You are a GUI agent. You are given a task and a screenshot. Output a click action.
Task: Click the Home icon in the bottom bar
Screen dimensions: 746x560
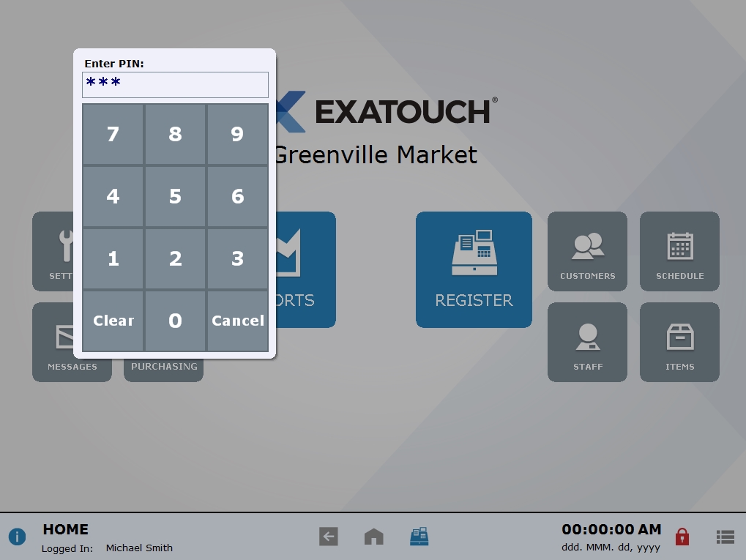pyautogui.click(x=373, y=536)
